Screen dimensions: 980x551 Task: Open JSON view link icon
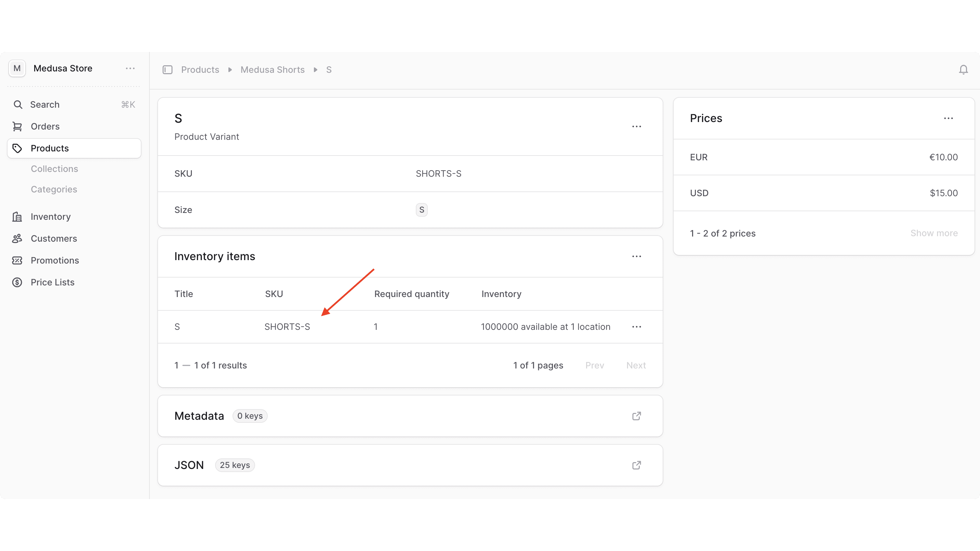point(636,465)
